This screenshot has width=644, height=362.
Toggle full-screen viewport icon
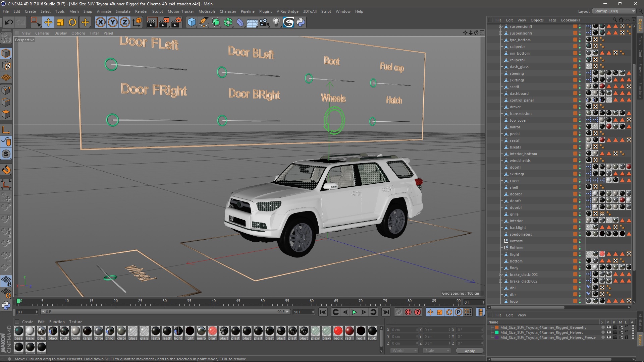coord(482,33)
